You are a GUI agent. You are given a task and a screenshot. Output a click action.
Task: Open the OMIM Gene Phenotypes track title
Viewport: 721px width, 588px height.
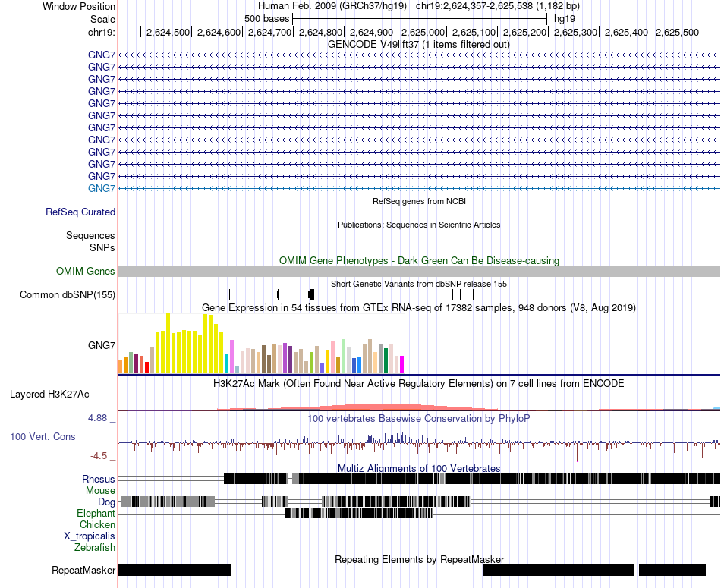[420, 261]
